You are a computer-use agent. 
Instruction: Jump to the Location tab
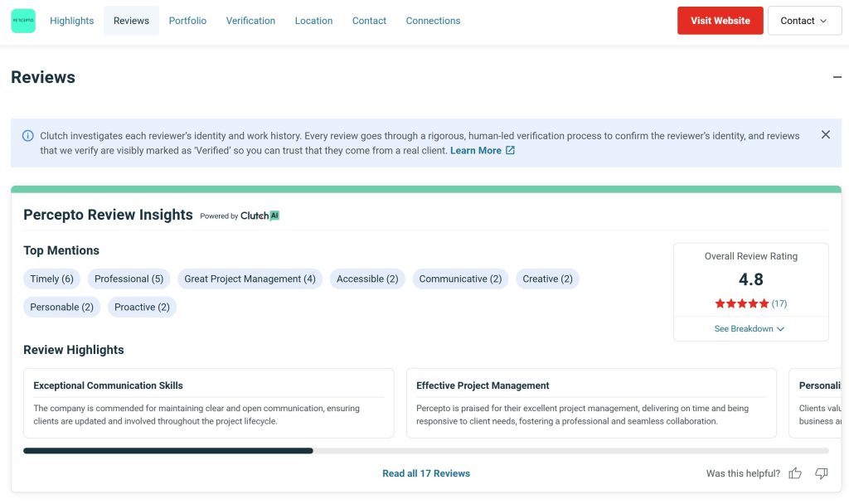point(313,21)
